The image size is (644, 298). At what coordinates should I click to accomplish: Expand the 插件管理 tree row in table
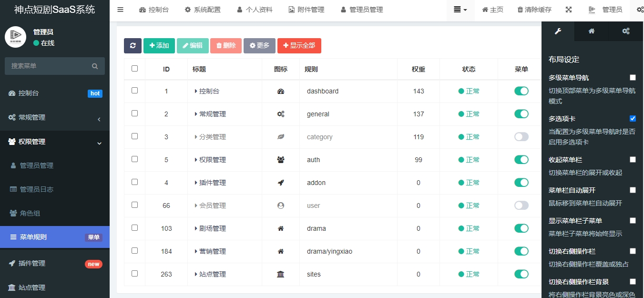(196, 183)
